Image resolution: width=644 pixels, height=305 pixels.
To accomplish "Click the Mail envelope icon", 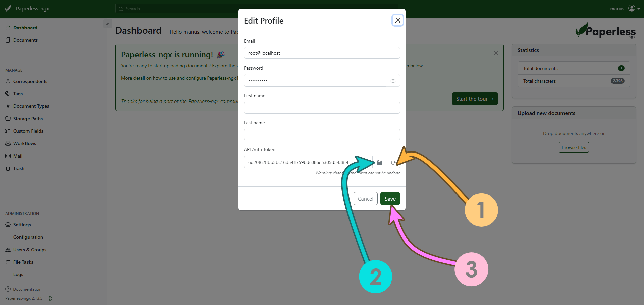I will [8, 156].
